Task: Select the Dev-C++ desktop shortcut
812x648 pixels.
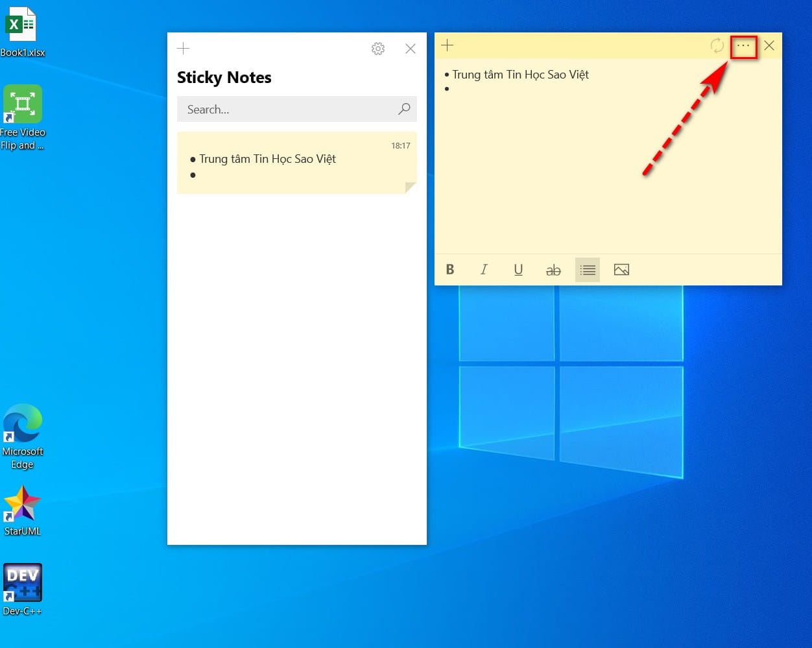Action: point(23,590)
